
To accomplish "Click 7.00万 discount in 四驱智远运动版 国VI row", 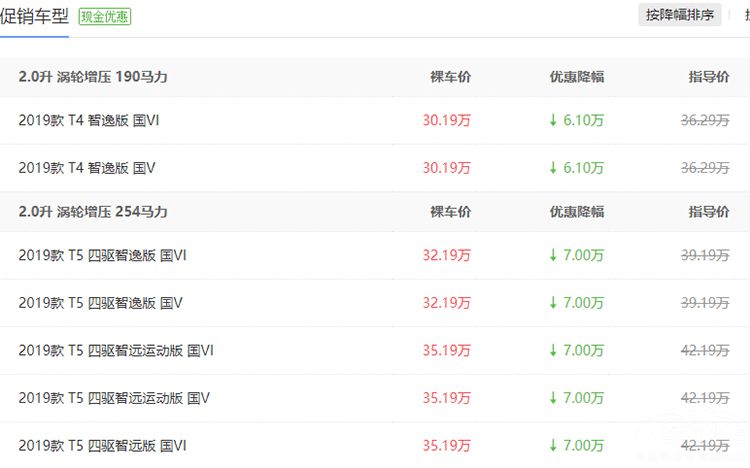I will pos(576,350).
